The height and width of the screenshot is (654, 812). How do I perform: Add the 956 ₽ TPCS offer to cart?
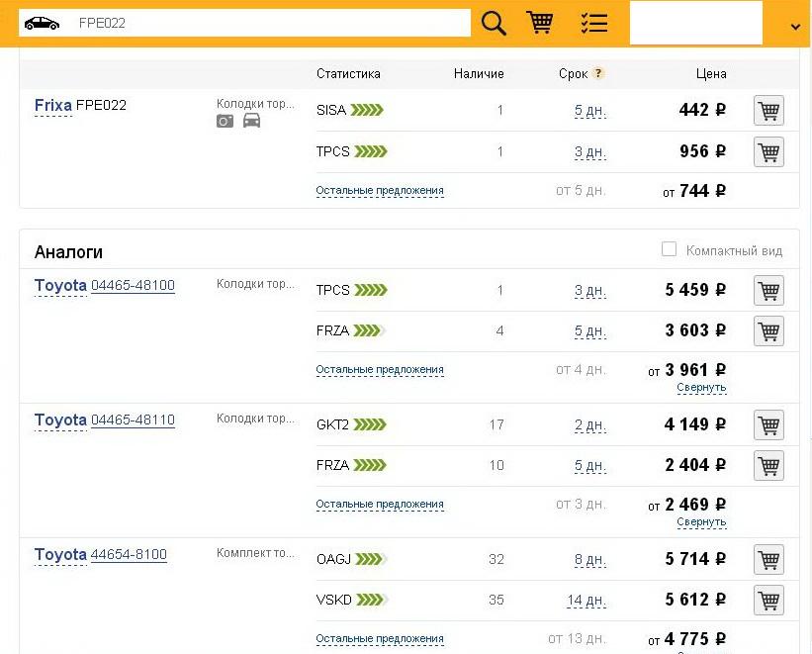[x=768, y=151]
